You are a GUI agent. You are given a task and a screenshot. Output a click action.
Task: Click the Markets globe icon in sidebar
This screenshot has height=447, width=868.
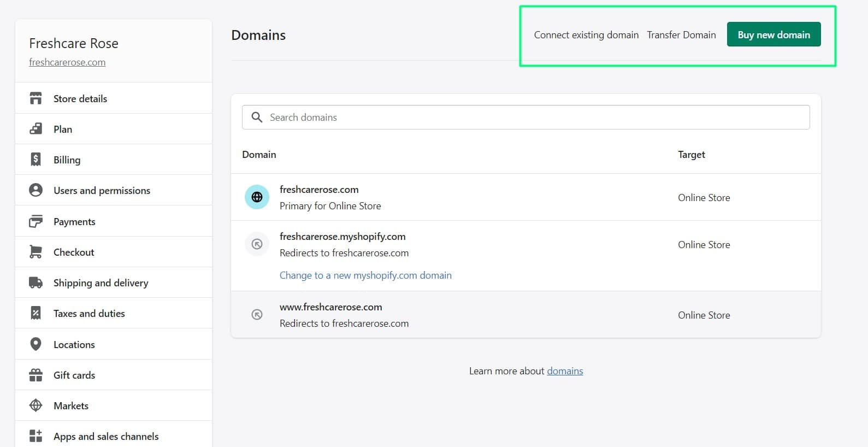point(36,405)
